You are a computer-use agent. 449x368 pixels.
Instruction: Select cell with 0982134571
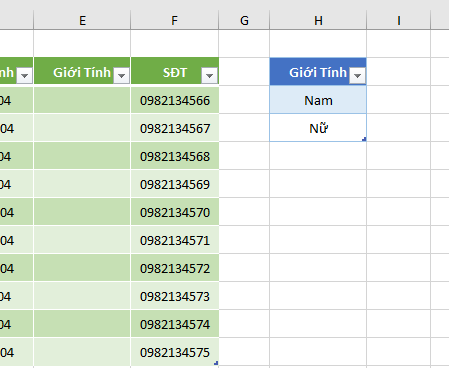(175, 240)
